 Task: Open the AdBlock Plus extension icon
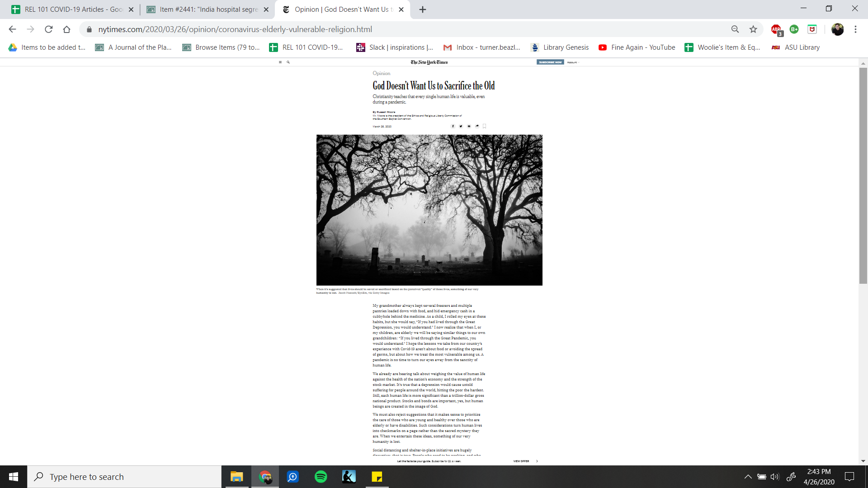(x=776, y=29)
